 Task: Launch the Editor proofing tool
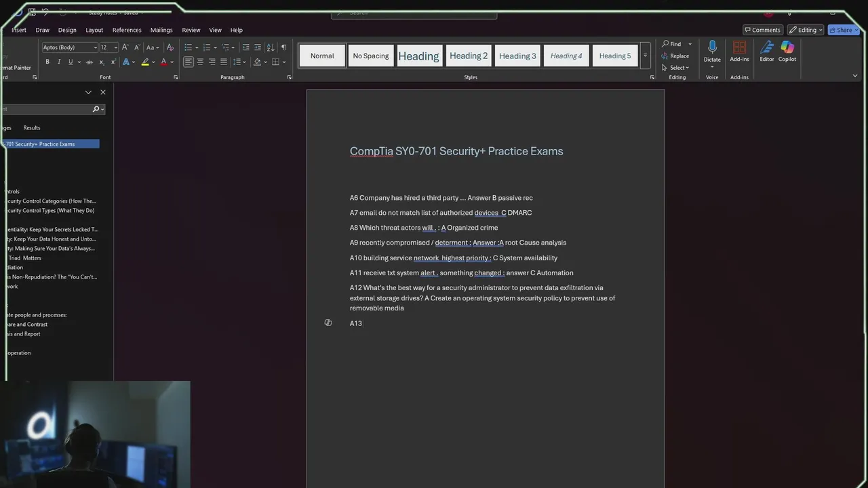(767, 52)
